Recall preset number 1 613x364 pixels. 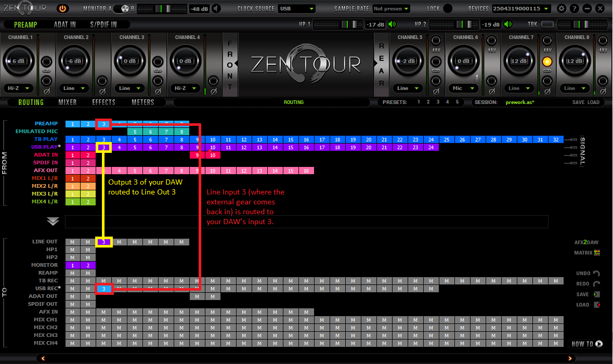pyautogui.click(x=419, y=102)
